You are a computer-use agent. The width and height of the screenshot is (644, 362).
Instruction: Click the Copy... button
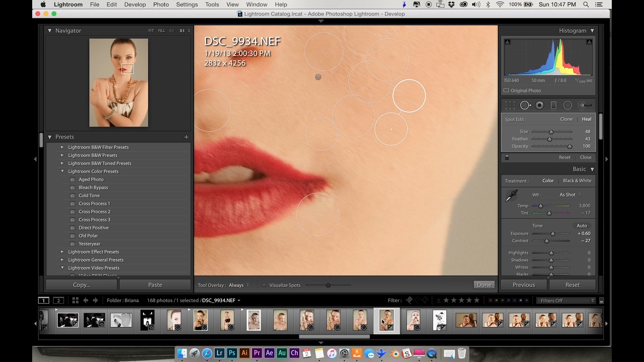click(x=82, y=285)
